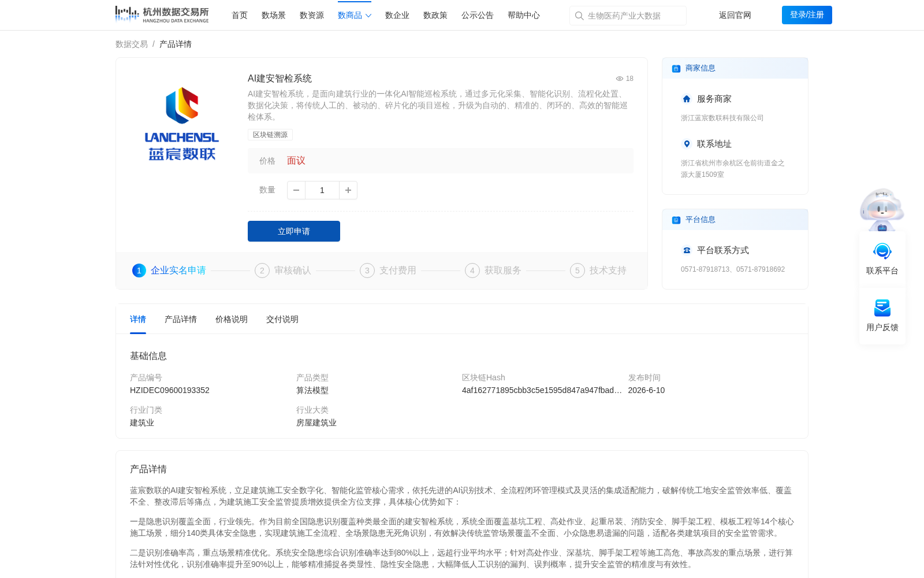The height and width of the screenshot is (578, 924).
Task: Focus the 生物医药产业大数据 search field
Action: click(x=628, y=16)
